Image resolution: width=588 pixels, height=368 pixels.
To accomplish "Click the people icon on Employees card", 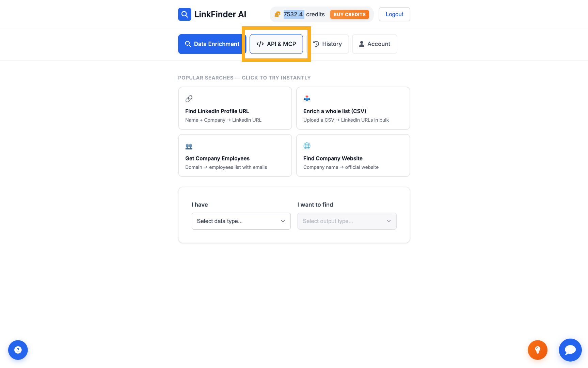I will point(189,146).
